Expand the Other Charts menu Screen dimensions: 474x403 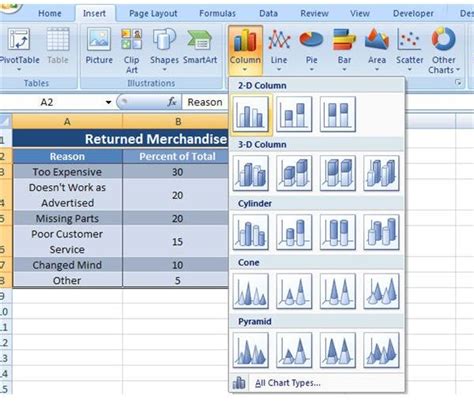(444, 50)
